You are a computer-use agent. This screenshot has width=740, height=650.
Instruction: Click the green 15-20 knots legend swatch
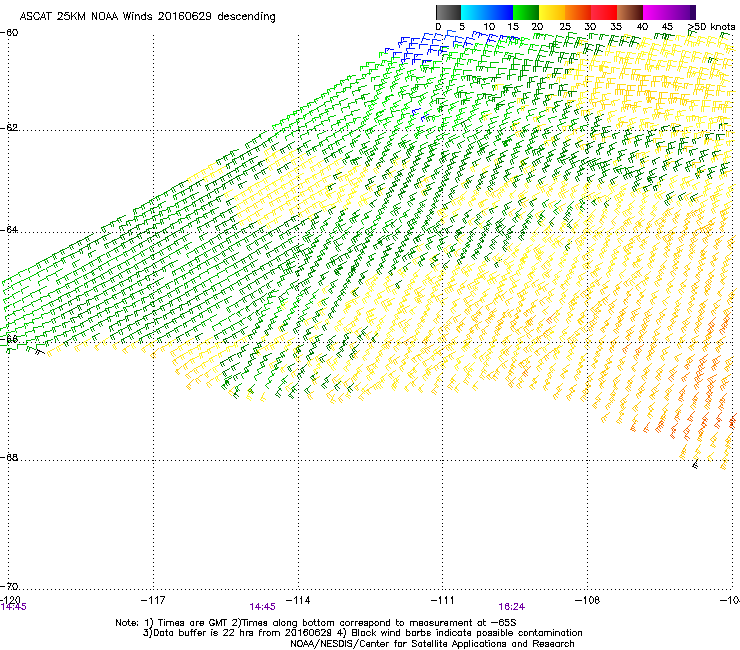coord(526,12)
